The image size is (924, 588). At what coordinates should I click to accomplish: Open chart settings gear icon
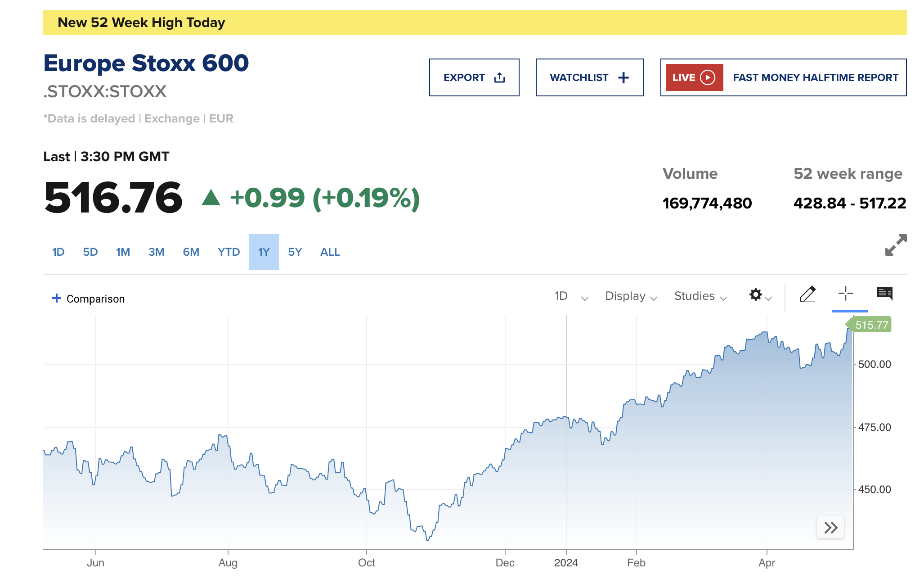click(x=756, y=295)
